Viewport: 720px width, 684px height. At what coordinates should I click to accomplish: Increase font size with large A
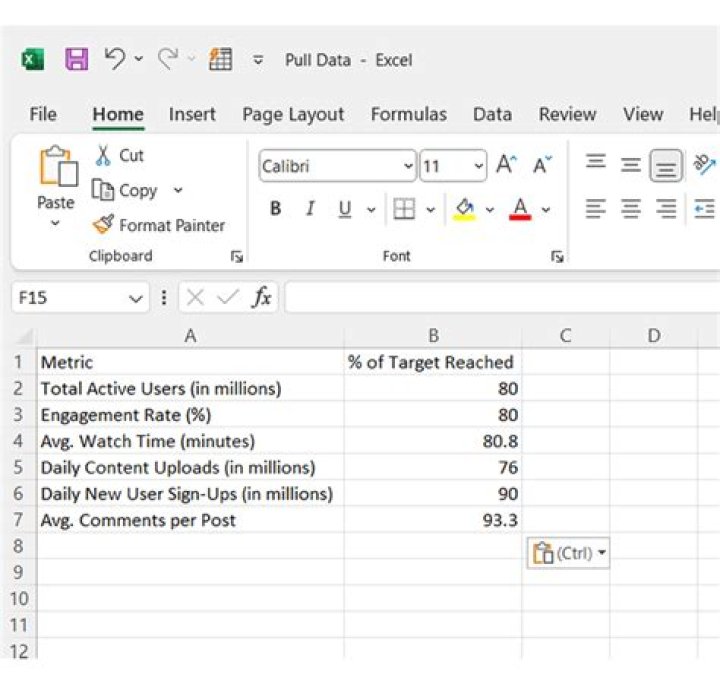506,164
